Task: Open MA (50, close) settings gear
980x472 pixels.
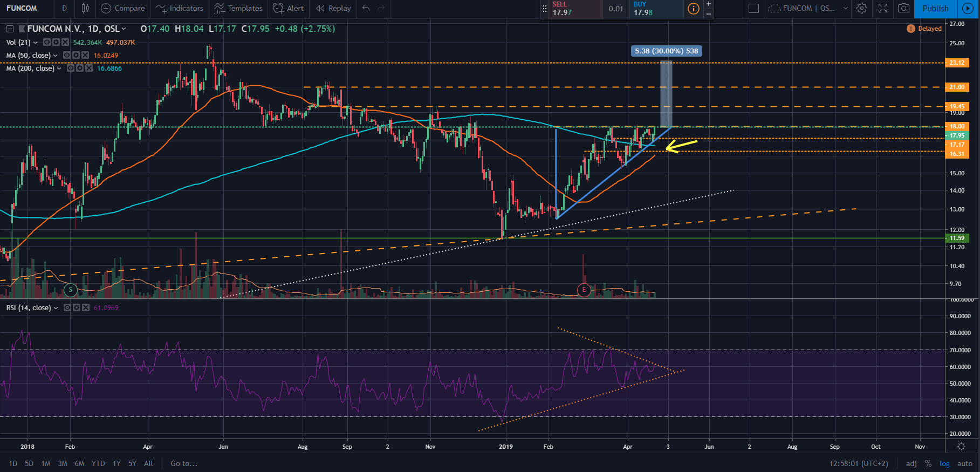Action: pos(76,55)
